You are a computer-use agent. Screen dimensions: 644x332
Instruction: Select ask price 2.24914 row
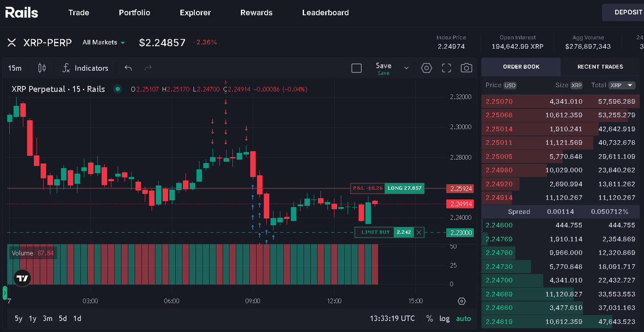click(x=560, y=198)
